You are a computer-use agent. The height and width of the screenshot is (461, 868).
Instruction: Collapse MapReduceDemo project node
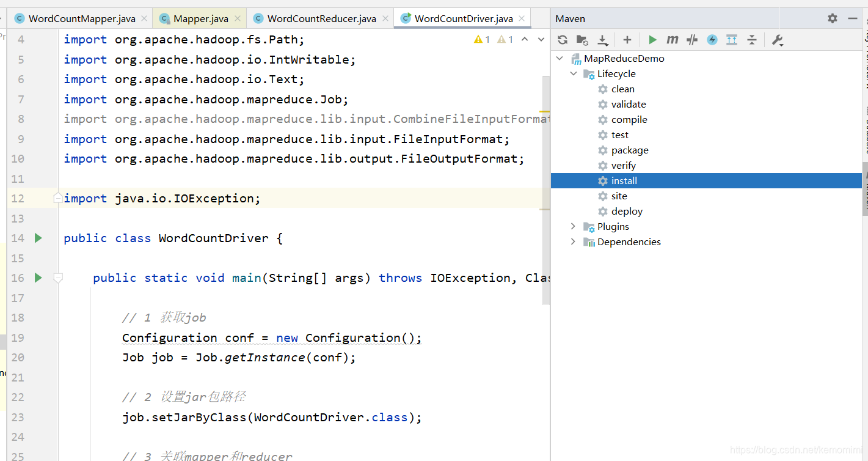point(560,58)
